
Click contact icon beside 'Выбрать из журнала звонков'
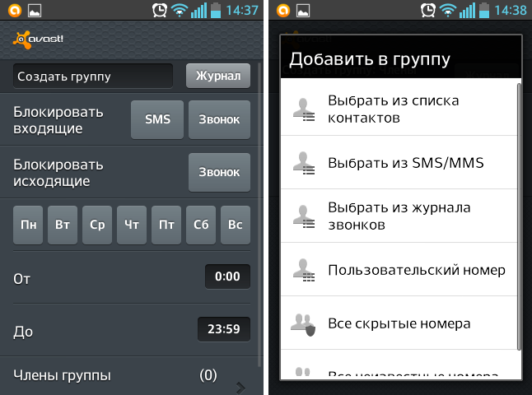point(303,216)
